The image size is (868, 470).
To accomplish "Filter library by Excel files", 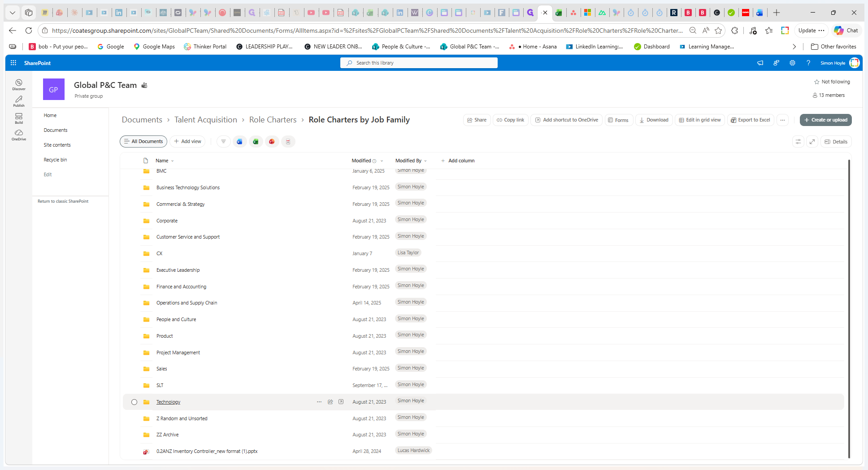I will [256, 142].
